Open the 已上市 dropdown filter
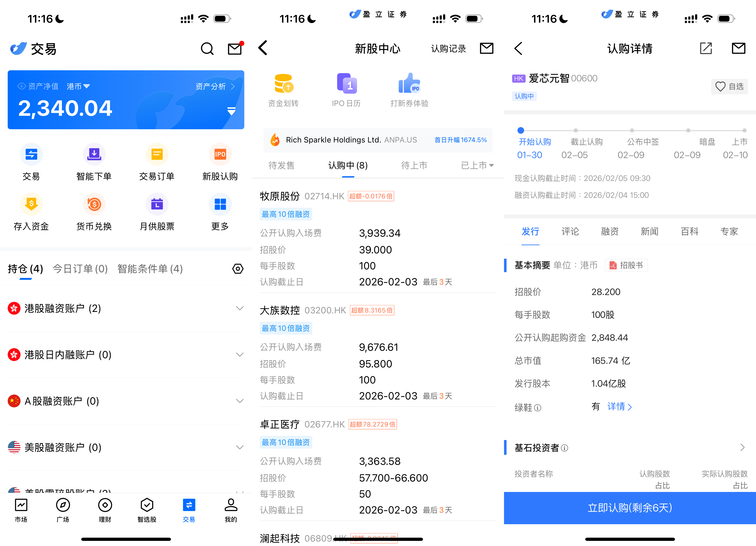756x546 pixels. click(x=477, y=165)
